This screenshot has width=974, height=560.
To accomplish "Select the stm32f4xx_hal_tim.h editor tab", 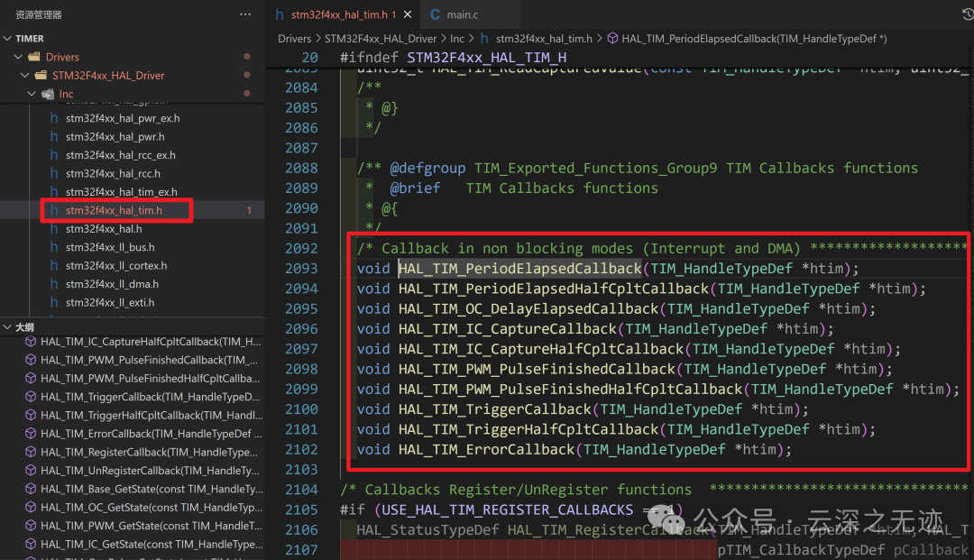I will 339,14.
